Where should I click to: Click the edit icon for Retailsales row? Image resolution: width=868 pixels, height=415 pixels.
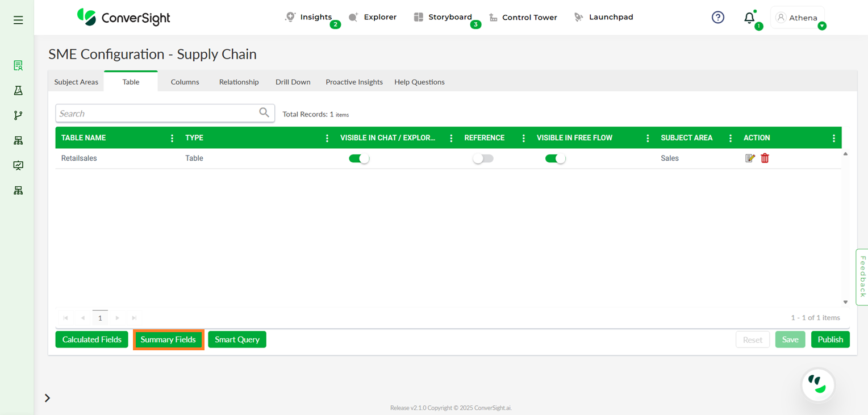click(750, 158)
